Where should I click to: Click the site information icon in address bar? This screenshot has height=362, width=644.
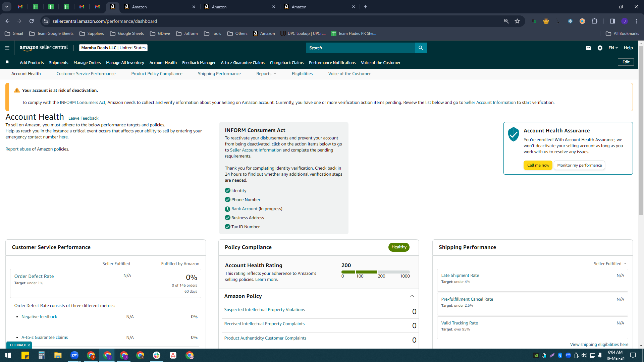coord(46,21)
